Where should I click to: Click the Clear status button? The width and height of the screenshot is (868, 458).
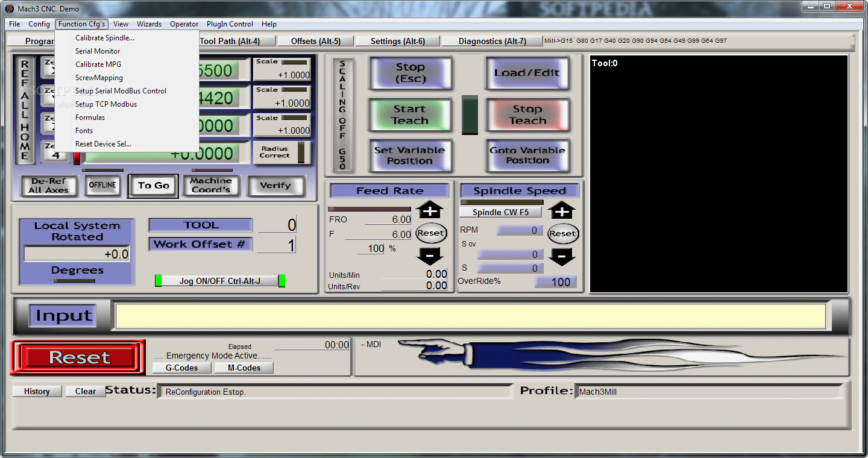click(x=85, y=391)
